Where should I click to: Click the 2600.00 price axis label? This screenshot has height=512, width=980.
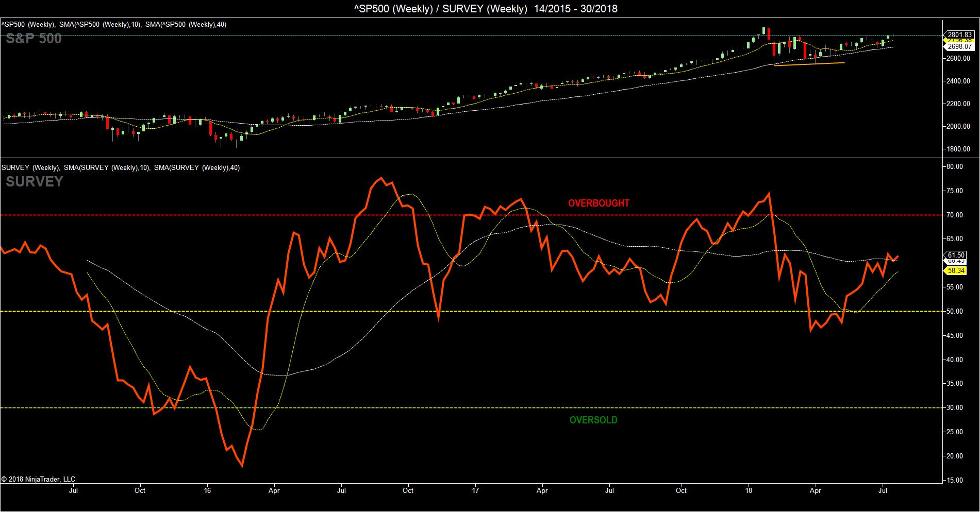959,58
